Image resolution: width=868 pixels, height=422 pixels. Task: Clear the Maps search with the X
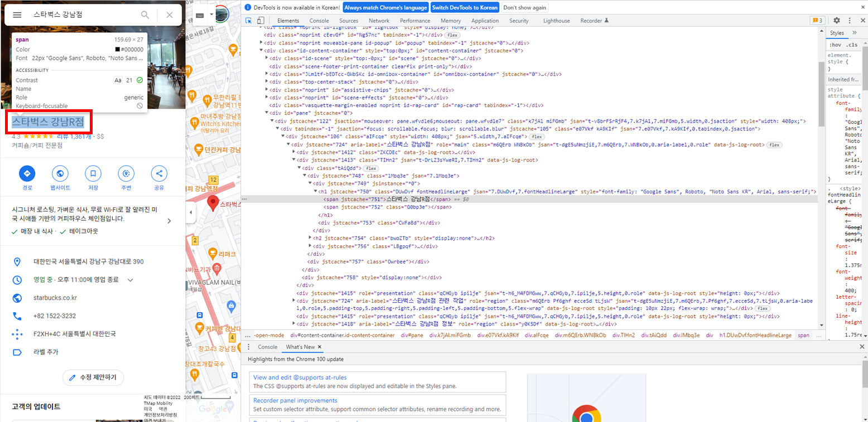click(x=170, y=15)
